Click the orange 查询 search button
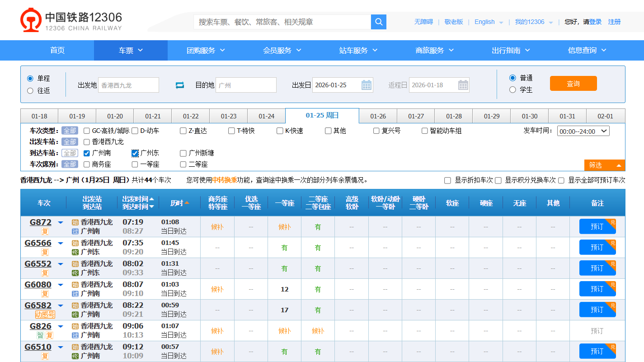The height and width of the screenshot is (362, 644). point(573,84)
